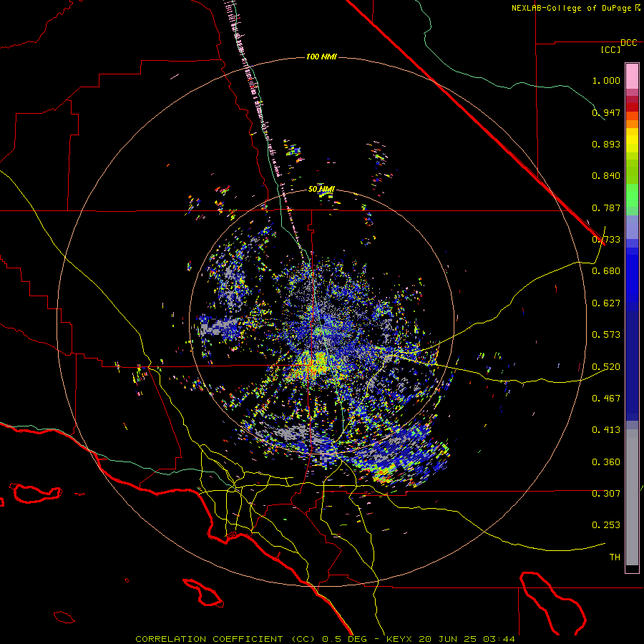Click the 20 JUN 25 date text
The width and height of the screenshot is (644, 644).
tap(448, 639)
